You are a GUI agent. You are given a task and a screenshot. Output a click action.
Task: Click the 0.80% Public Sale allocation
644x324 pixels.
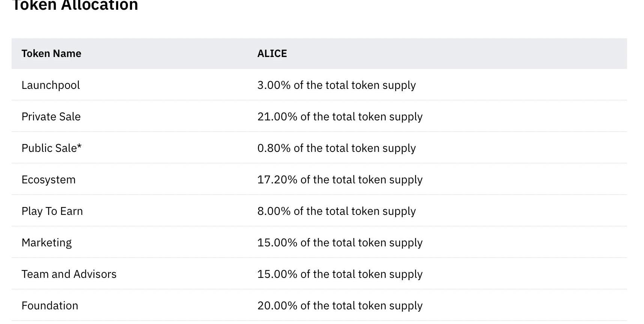click(x=336, y=148)
